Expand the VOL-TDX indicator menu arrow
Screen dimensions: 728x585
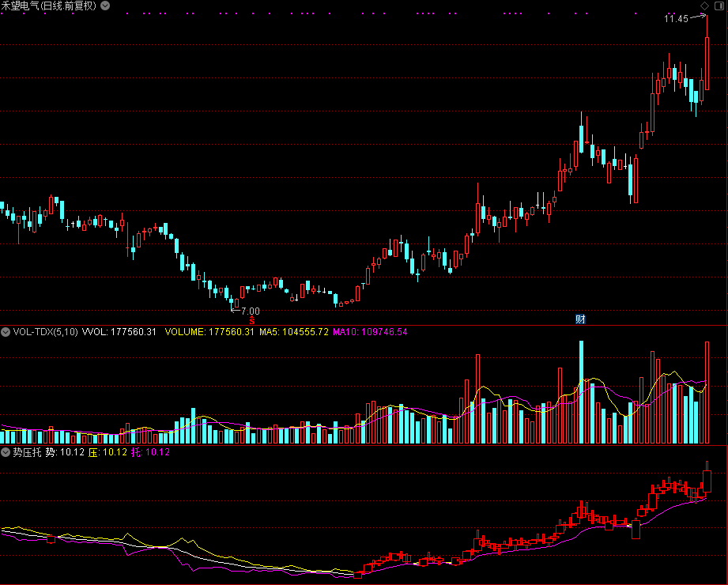[5, 332]
